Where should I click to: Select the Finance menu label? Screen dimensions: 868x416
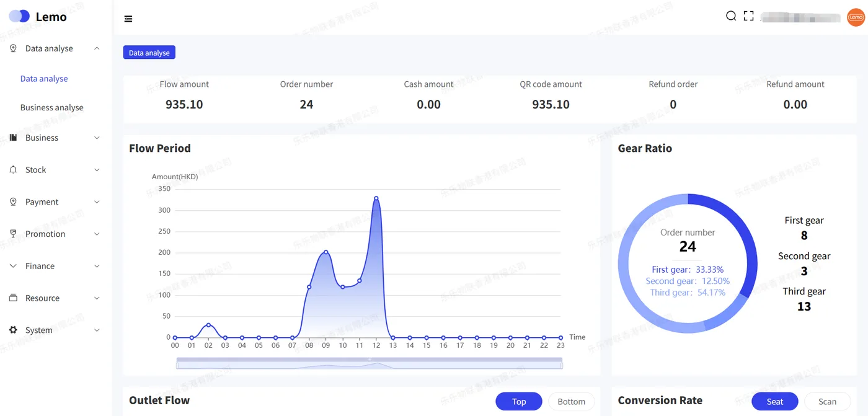point(40,266)
